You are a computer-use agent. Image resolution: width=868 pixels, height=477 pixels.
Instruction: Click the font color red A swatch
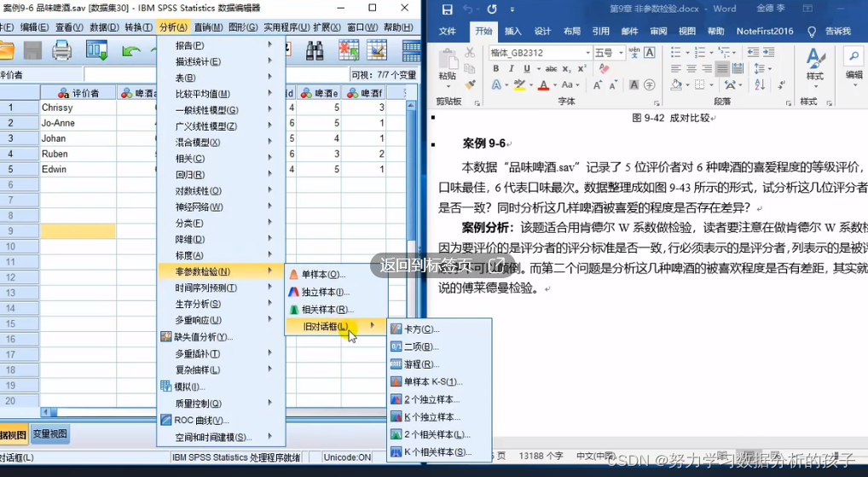pos(543,85)
